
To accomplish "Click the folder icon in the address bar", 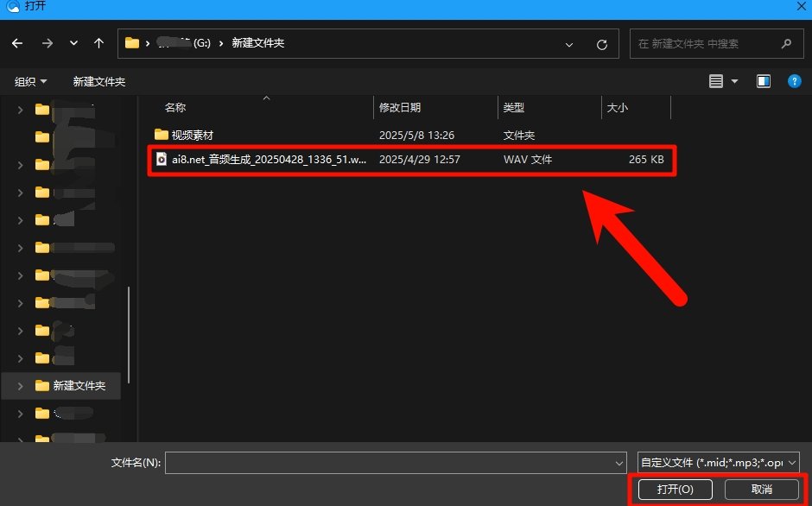I will pyautogui.click(x=131, y=43).
